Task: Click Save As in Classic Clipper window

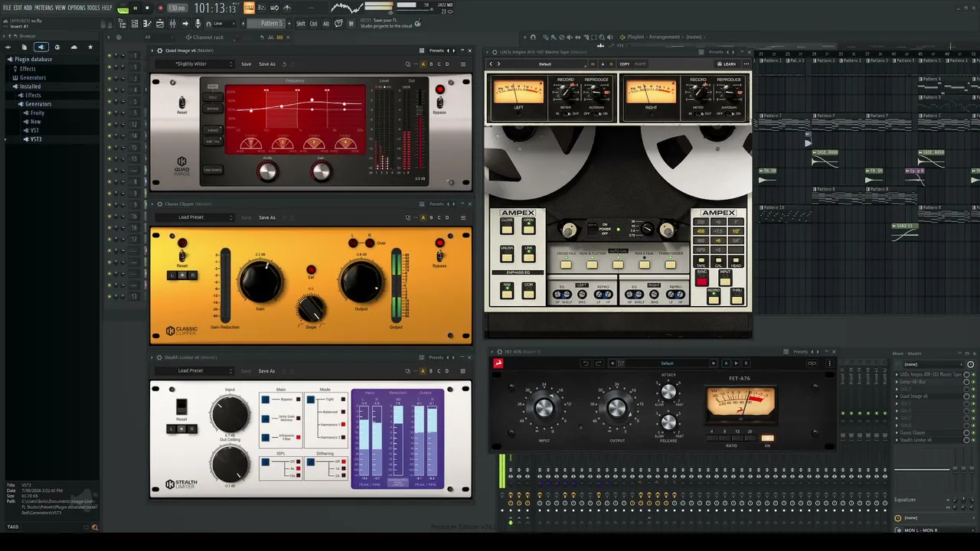Action: tap(267, 217)
